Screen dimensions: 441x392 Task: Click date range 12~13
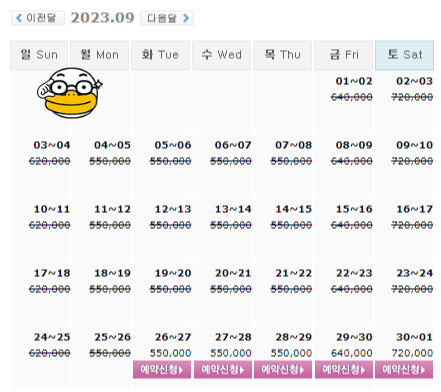pyautogui.click(x=173, y=209)
